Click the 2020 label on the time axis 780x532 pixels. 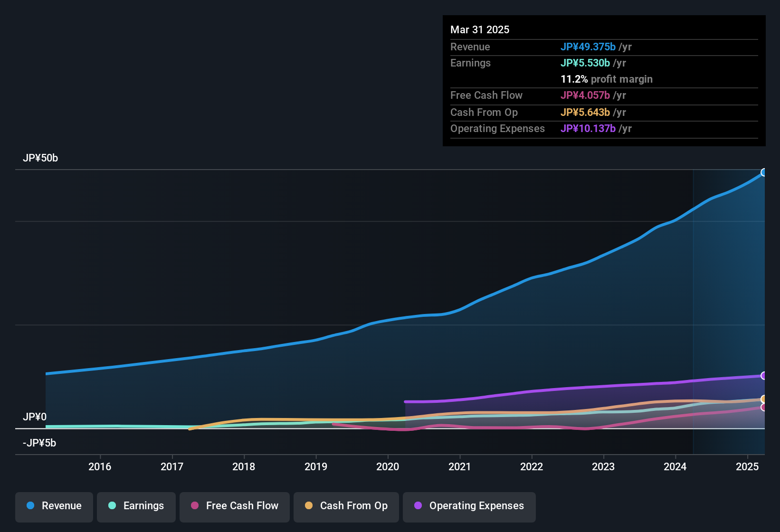coord(388,467)
